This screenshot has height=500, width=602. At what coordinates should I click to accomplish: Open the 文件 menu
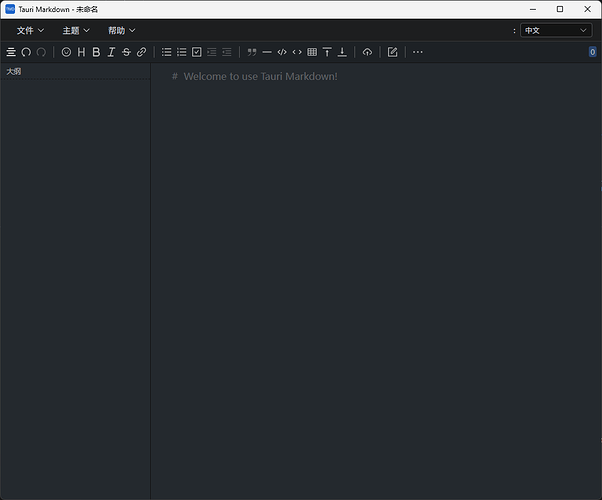(x=30, y=30)
